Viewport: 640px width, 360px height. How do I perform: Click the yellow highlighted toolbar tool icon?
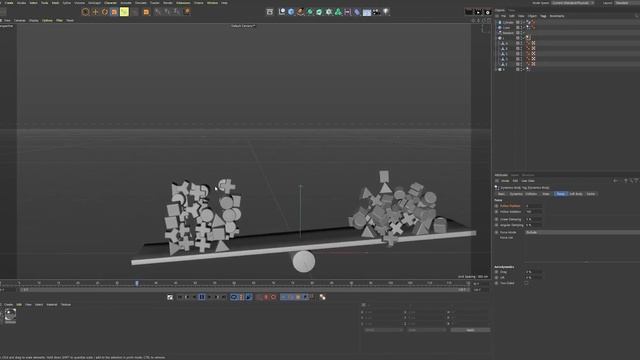click(x=124, y=12)
